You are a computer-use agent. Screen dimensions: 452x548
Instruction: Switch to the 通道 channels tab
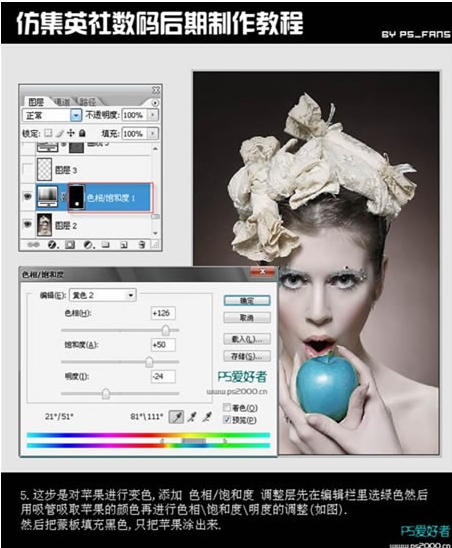click(62, 102)
